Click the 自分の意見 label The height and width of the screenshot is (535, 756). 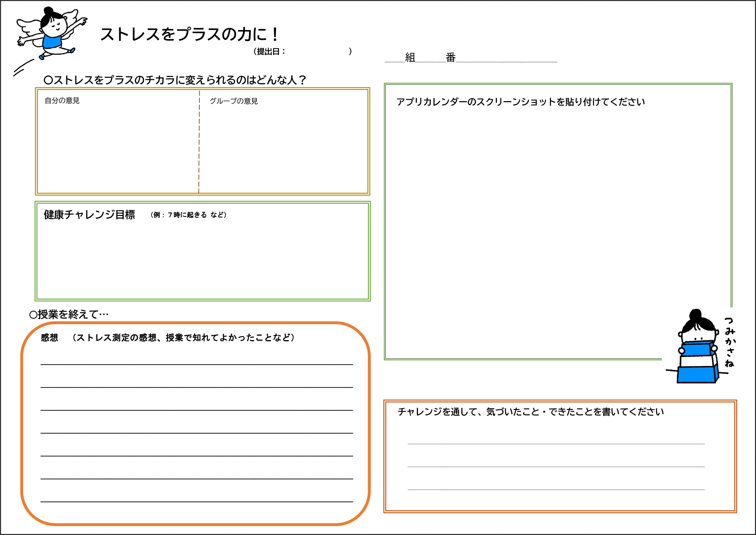pos(62,100)
